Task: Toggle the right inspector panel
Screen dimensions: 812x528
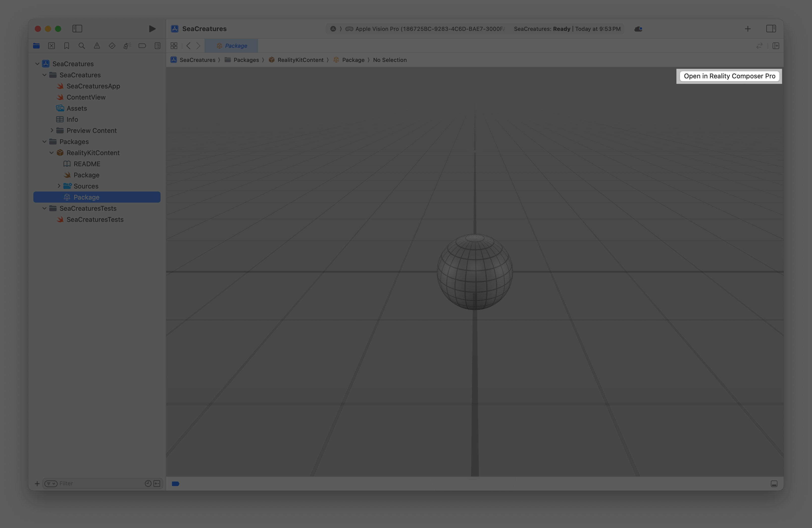Action: 771,29
